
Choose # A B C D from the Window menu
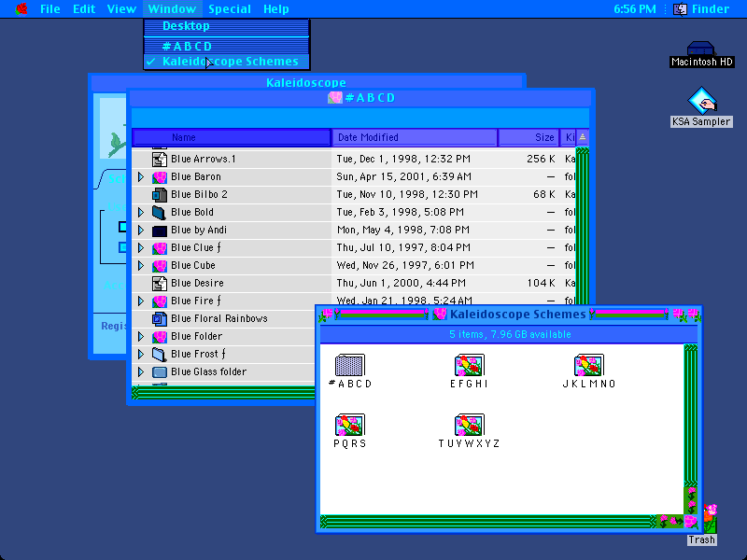[227, 46]
